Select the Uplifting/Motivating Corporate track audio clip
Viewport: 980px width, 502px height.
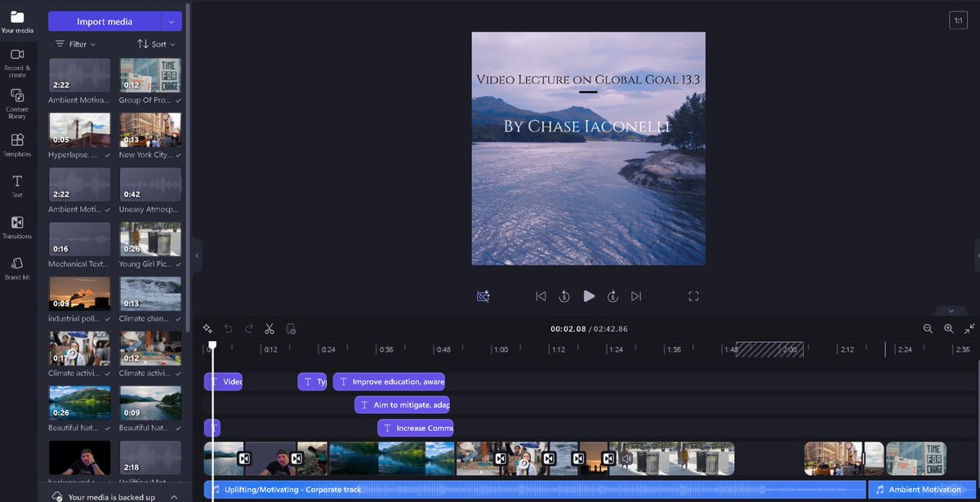535,490
